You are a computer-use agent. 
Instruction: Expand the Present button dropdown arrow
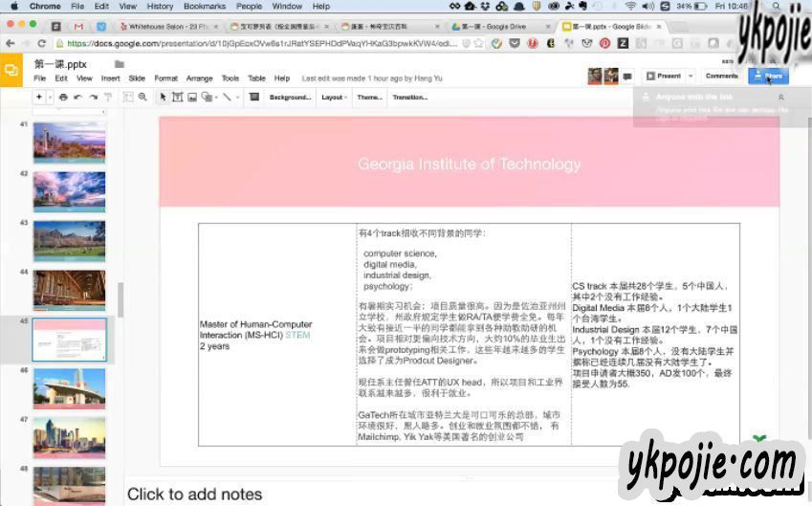[691, 76]
